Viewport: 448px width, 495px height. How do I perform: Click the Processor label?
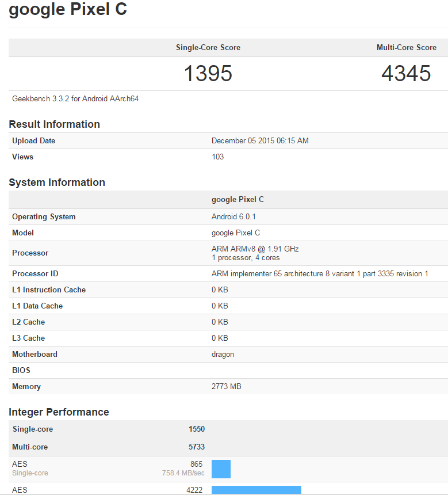pyautogui.click(x=30, y=253)
